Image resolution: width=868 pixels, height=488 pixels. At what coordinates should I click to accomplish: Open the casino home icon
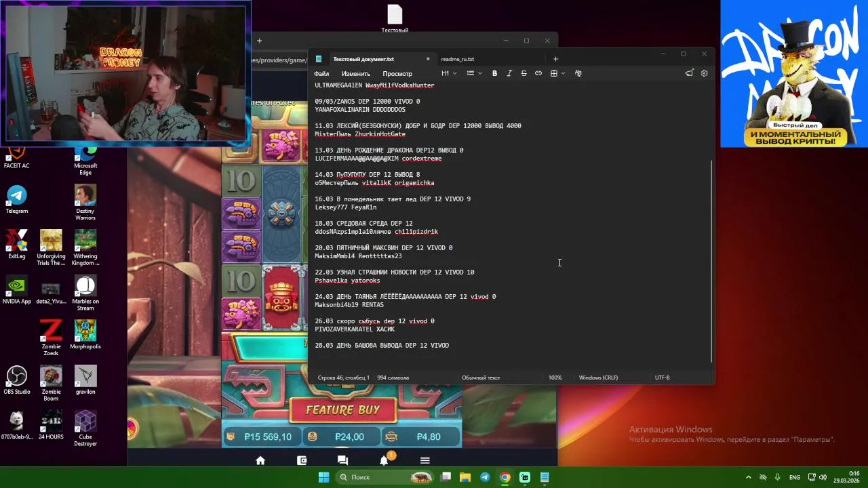click(x=260, y=460)
